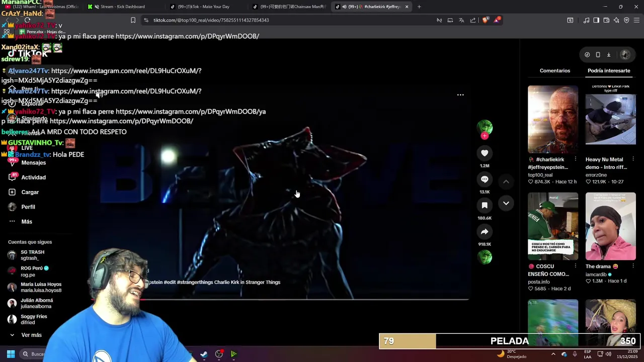Open the profile avatar in the top right pill
The image size is (644, 362).
pos(625,55)
